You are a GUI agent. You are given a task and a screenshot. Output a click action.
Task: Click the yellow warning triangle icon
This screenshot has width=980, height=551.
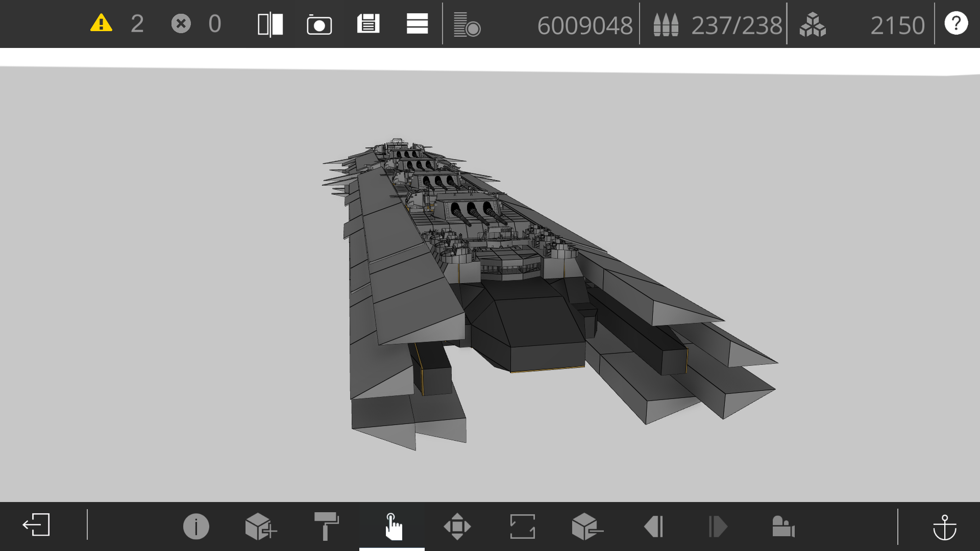[x=101, y=23]
